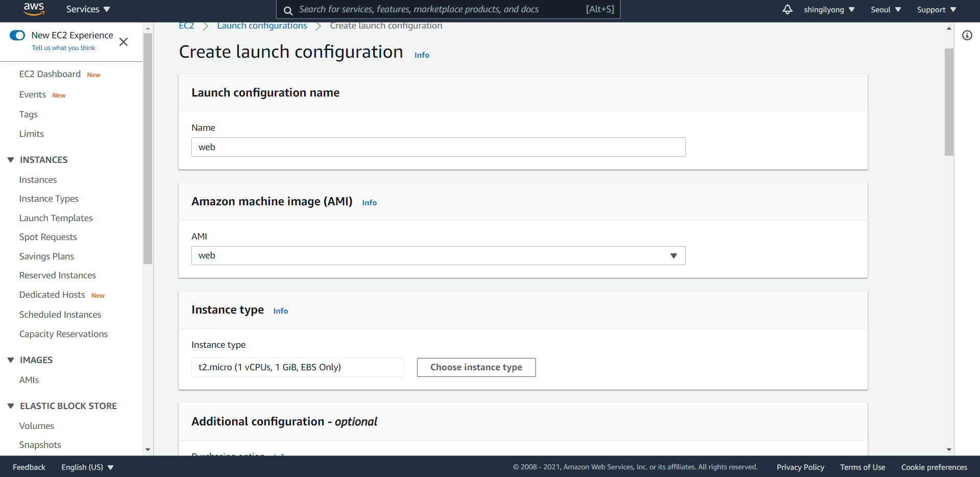Open Info next to Create launch configuration

(x=422, y=55)
